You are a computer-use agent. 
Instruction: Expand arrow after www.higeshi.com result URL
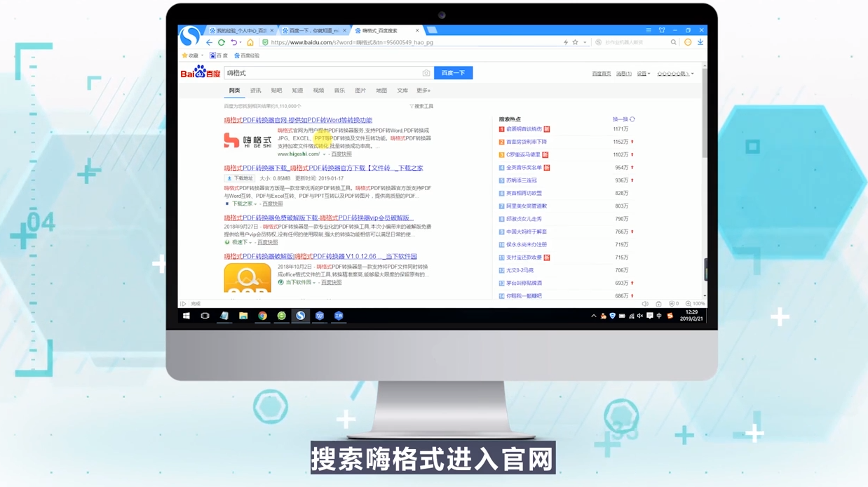pos(324,154)
